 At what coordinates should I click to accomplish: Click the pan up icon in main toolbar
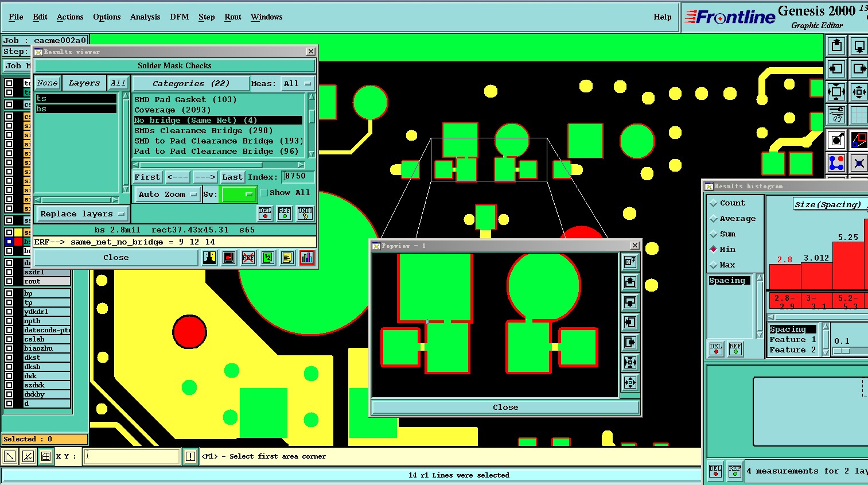click(836, 46)
